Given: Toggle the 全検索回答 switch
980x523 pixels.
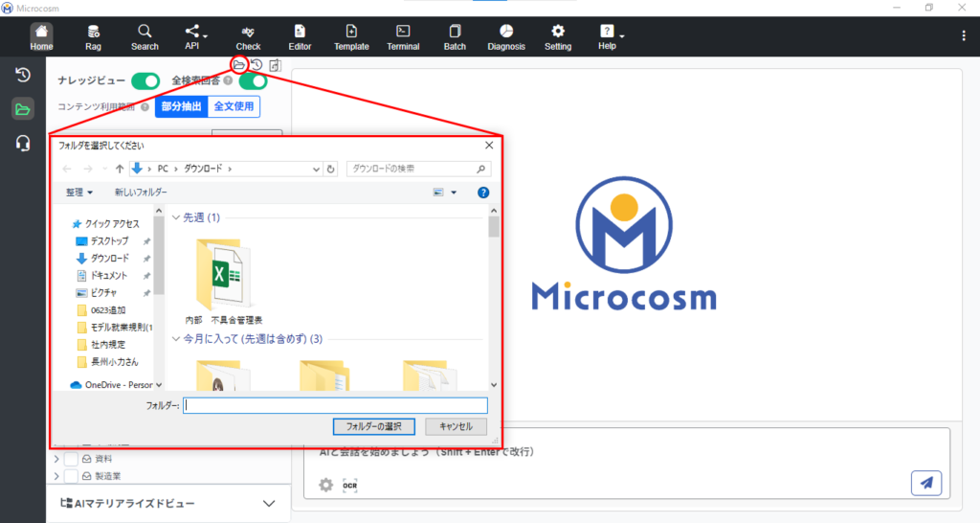Looking at the screenshot, I should pyautogui.click(x=253, y=80).
